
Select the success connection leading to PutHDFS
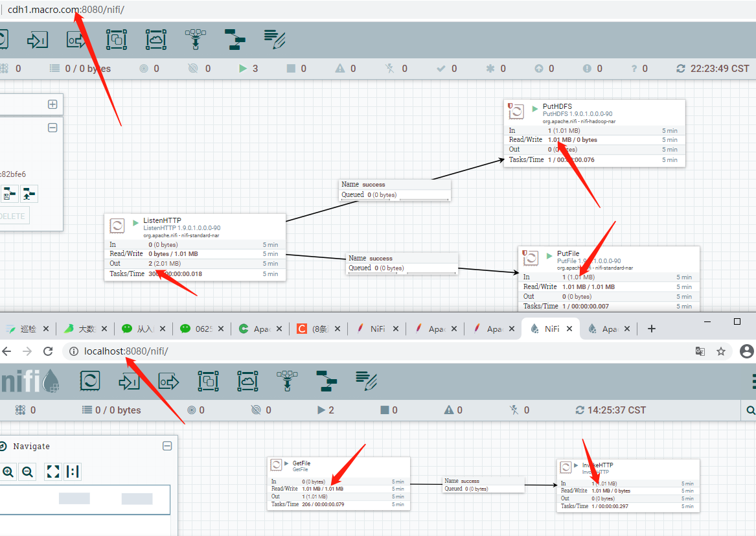(x=395, y=190)
